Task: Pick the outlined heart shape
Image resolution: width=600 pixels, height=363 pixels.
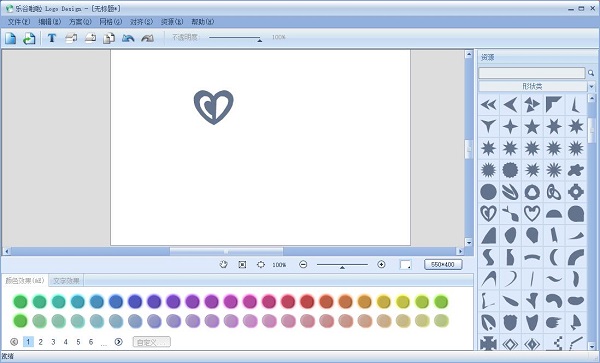Action: (532, 213)
